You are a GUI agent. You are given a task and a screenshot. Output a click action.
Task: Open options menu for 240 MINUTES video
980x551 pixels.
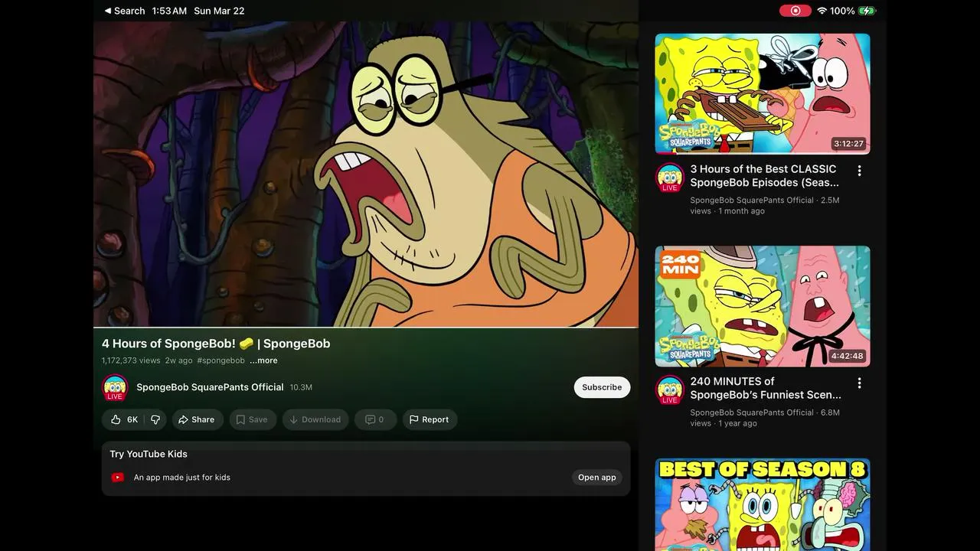(x=859, y=383)
